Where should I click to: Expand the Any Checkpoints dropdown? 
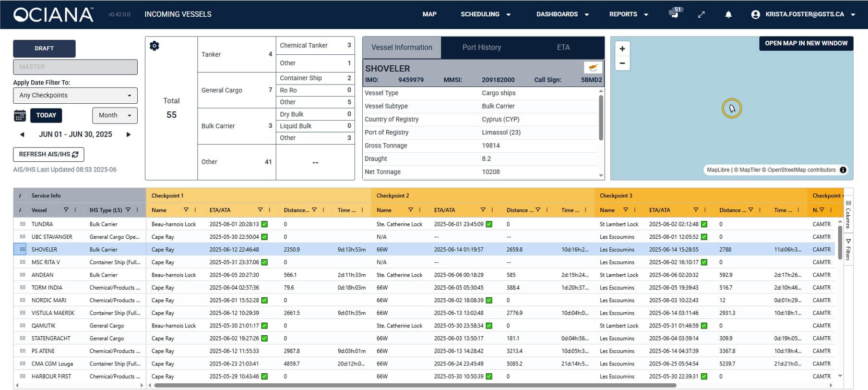point(75,96)
